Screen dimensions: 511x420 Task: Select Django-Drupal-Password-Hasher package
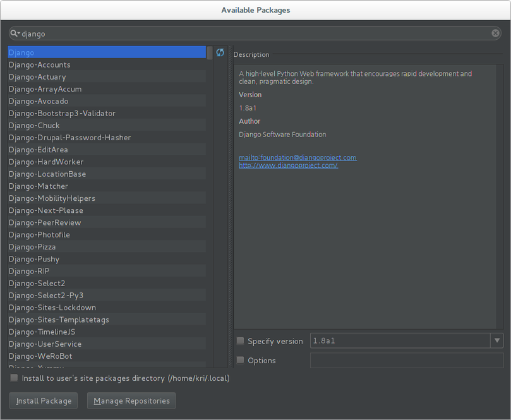tap(107, 138)
